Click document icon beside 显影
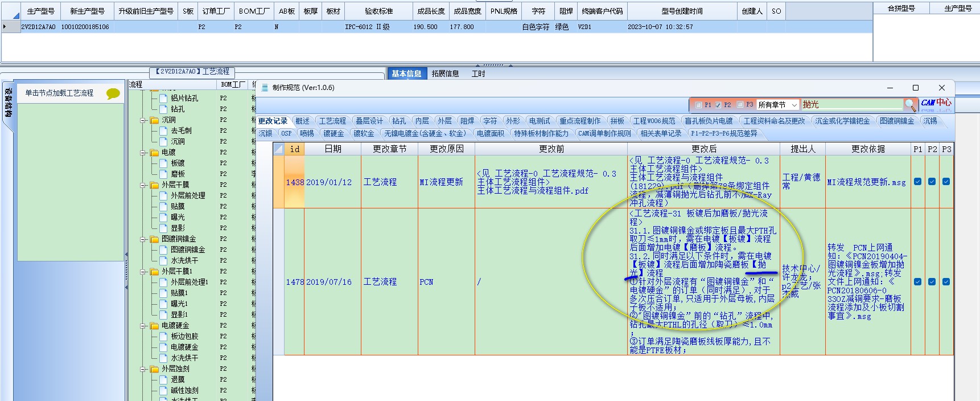 (x=164, y=228)
